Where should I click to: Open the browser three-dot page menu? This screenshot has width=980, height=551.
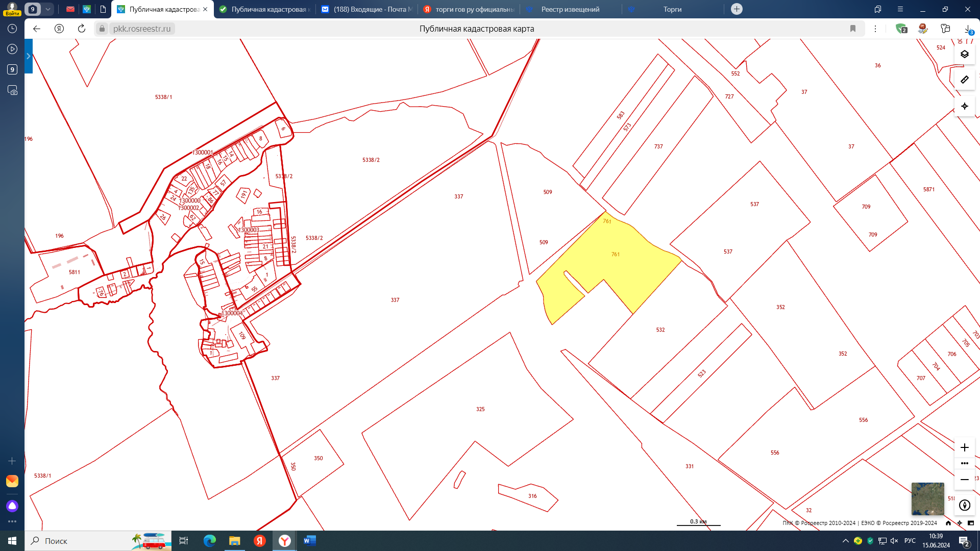(875, 29)
